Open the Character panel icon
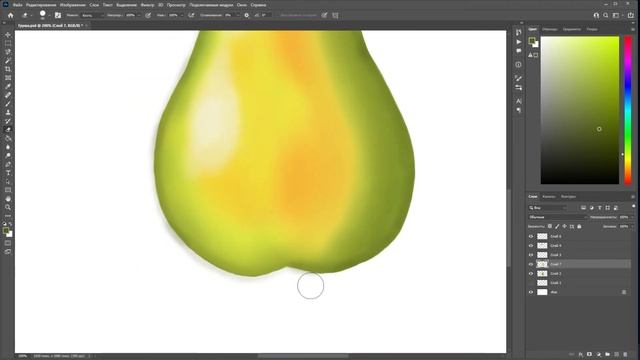Image resolution: width=640 pixels, height=360 pixels. click(518, 100)
